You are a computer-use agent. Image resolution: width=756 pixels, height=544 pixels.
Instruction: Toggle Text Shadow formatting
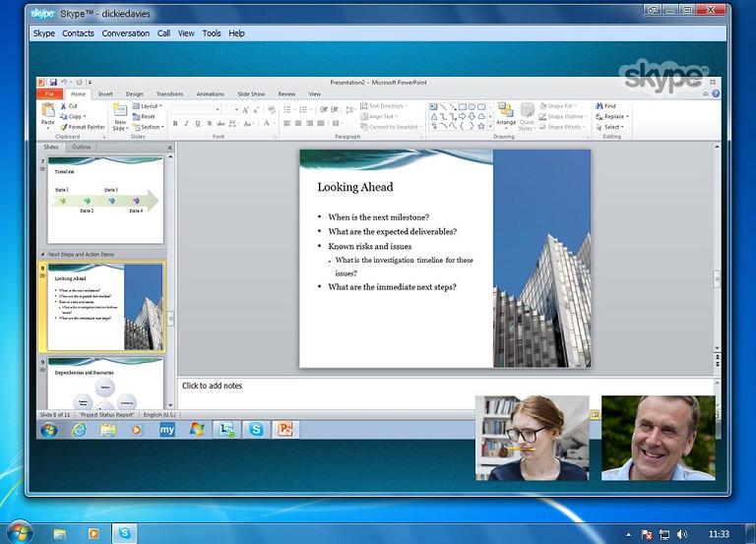[210, 124]
